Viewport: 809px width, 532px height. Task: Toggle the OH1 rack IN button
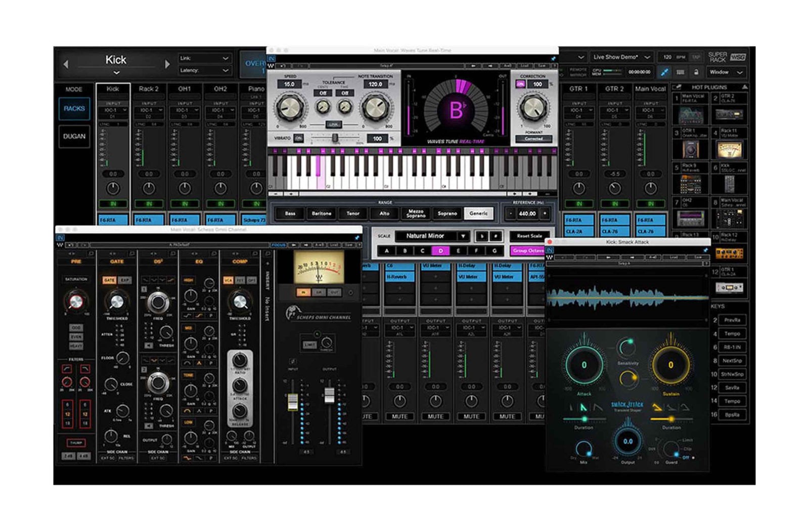pyautogui.click(x=185, y=204)
